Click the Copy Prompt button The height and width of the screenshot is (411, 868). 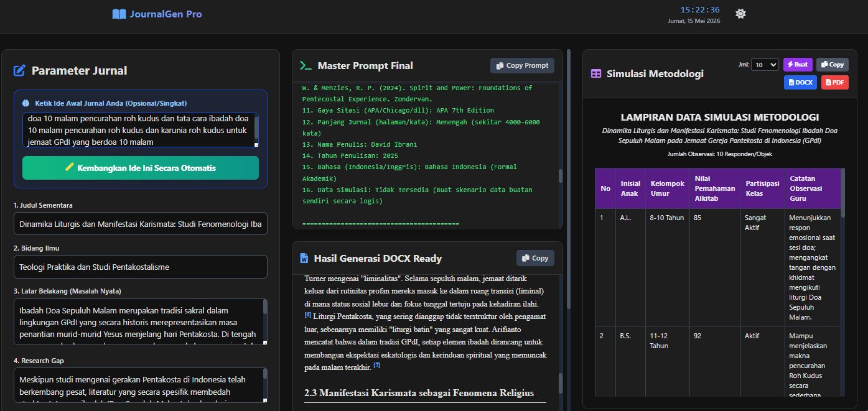point(522,65)
